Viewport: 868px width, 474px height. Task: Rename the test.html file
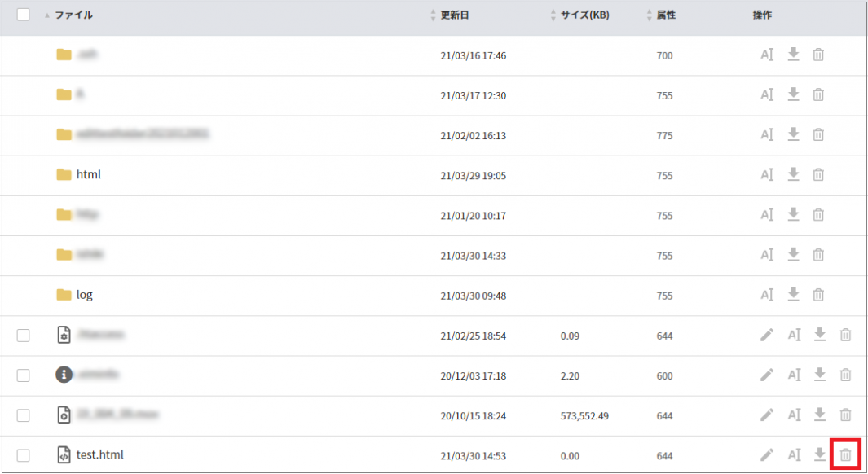[794, 454]
